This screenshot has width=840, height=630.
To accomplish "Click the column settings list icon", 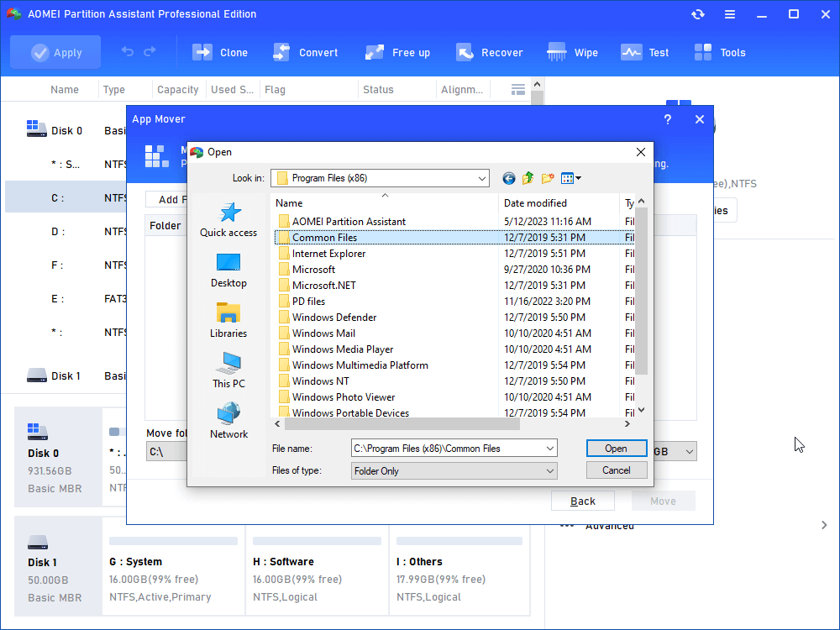I will tap(518, 90).
